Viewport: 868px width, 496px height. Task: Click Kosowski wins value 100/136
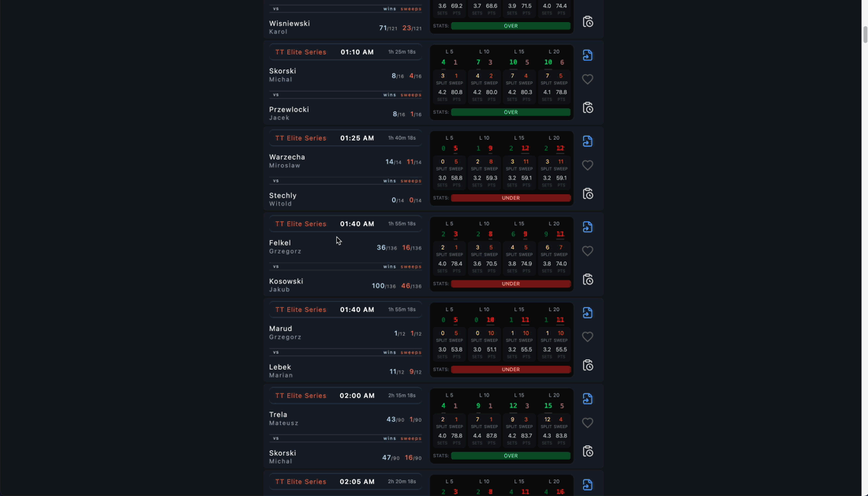pos(383,286)
